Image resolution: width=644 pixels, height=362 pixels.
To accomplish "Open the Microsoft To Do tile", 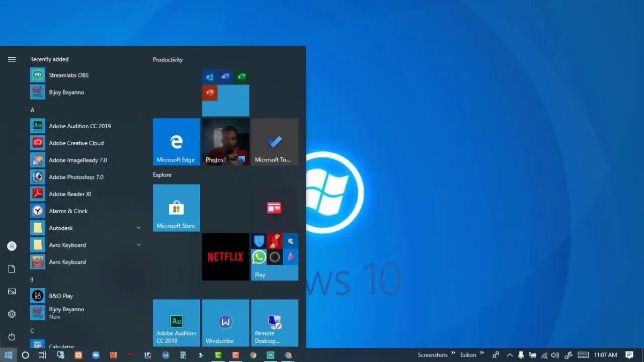I will (274, 141).
